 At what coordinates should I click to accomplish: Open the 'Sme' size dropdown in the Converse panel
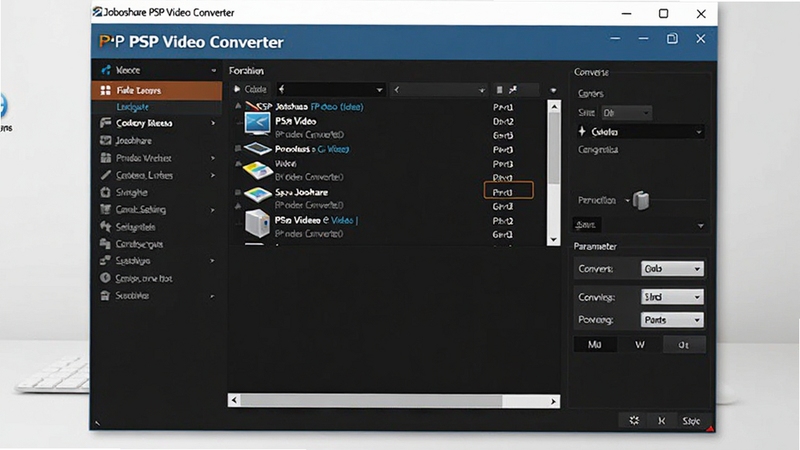tap(627, 113)
